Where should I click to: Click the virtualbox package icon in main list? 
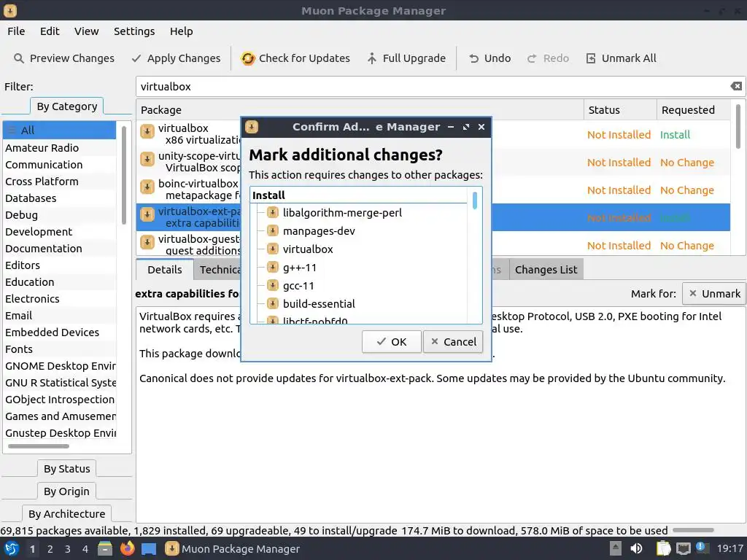pos(147,131)
